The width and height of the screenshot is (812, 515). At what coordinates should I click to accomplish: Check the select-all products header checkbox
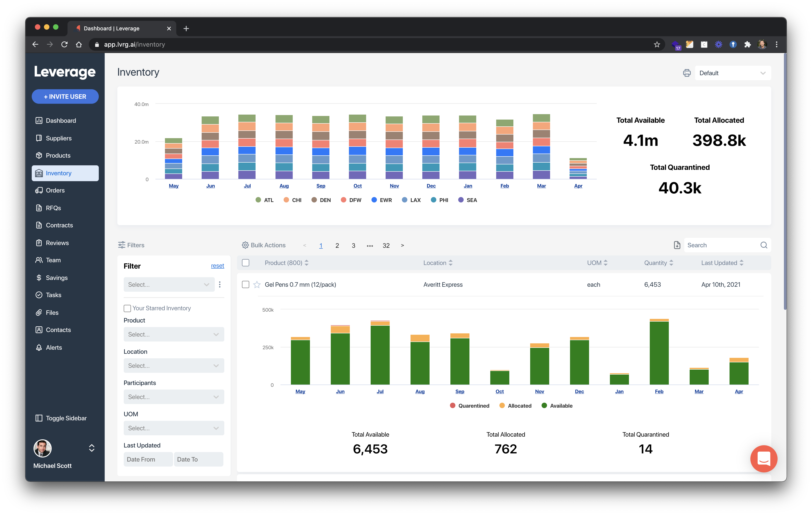click(246, 262)
